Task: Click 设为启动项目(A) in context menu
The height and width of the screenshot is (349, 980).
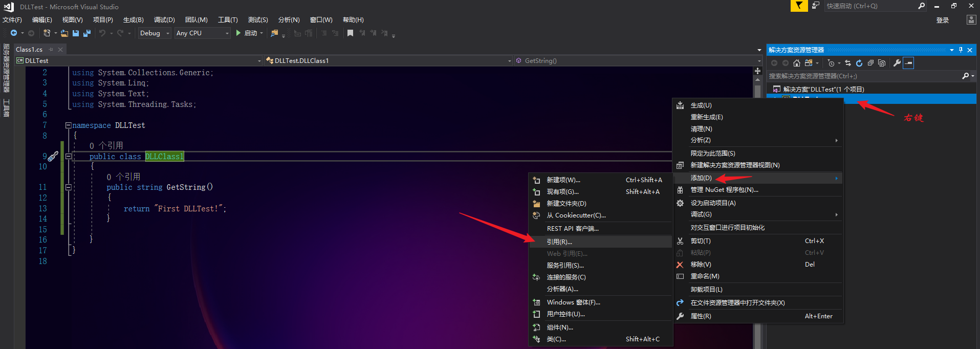Action: coord(758,203)
